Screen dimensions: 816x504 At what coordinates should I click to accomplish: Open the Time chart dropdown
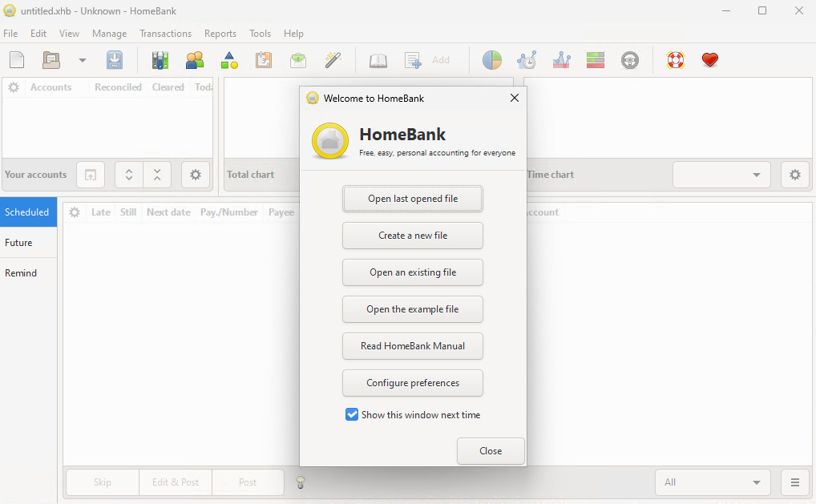pyautogui.click(x=723, y=175)
